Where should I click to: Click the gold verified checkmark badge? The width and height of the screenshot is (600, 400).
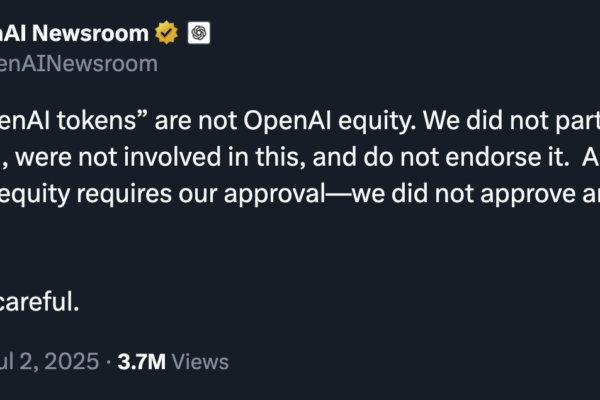click(166, 33)
